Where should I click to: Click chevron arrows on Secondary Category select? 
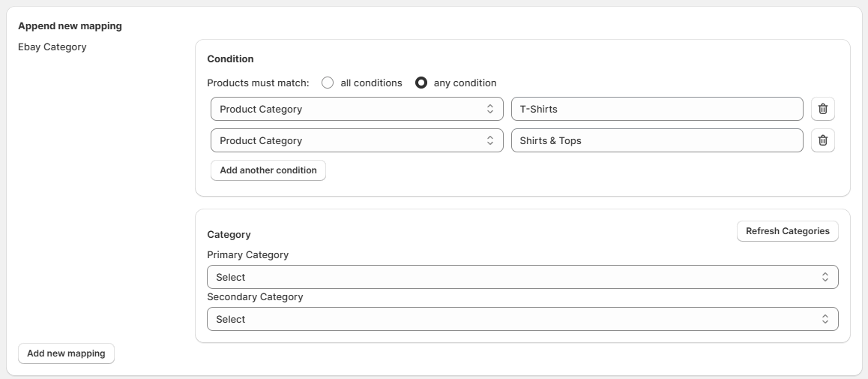[825, 319]
